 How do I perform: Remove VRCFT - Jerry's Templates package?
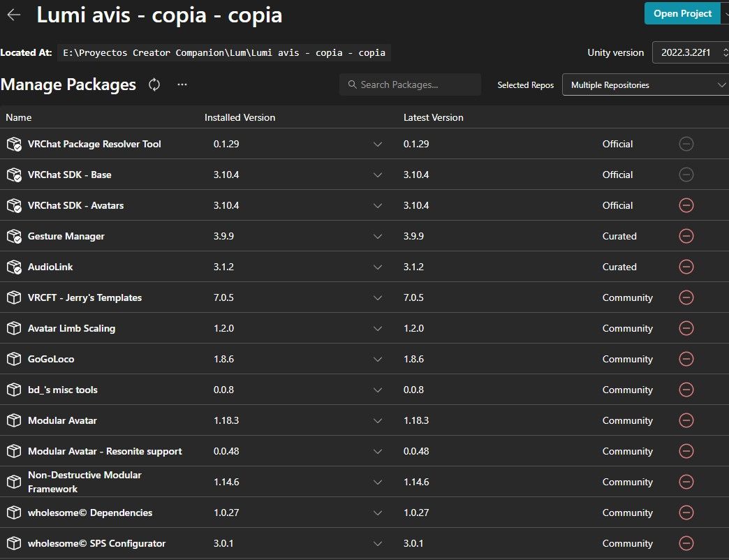point(686,297)
